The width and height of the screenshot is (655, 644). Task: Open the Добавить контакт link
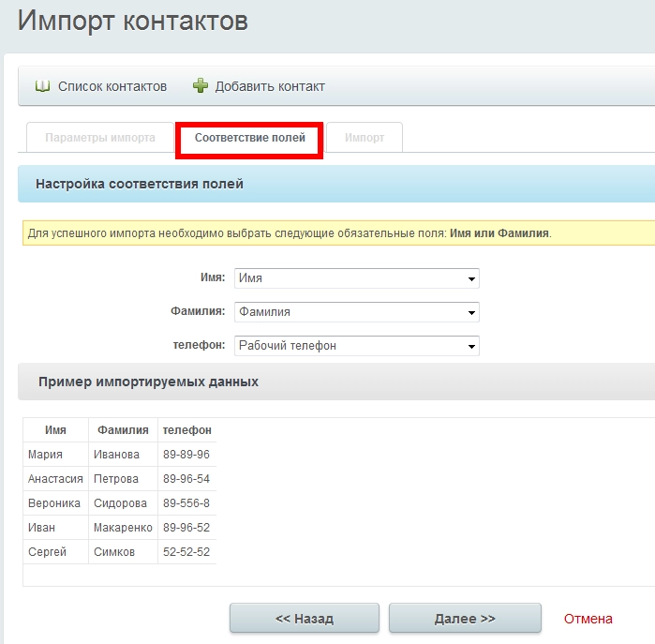pos(270,86)
